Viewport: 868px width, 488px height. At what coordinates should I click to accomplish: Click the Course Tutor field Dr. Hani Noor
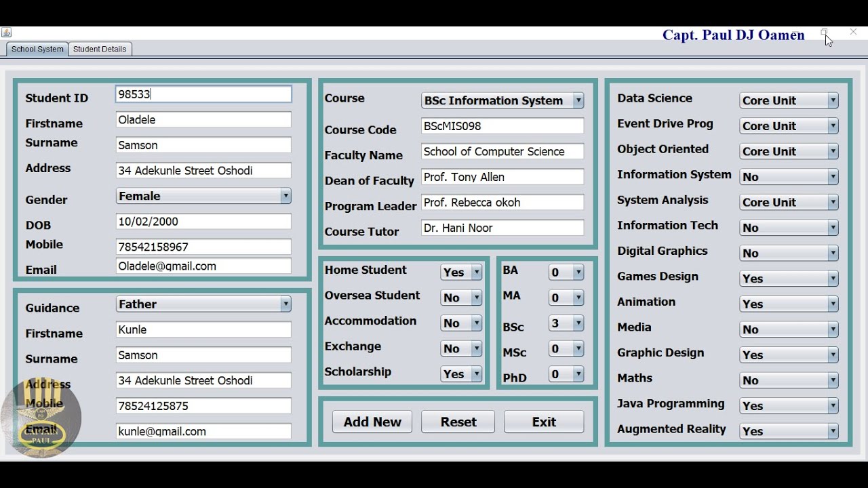tap(502, 228)
